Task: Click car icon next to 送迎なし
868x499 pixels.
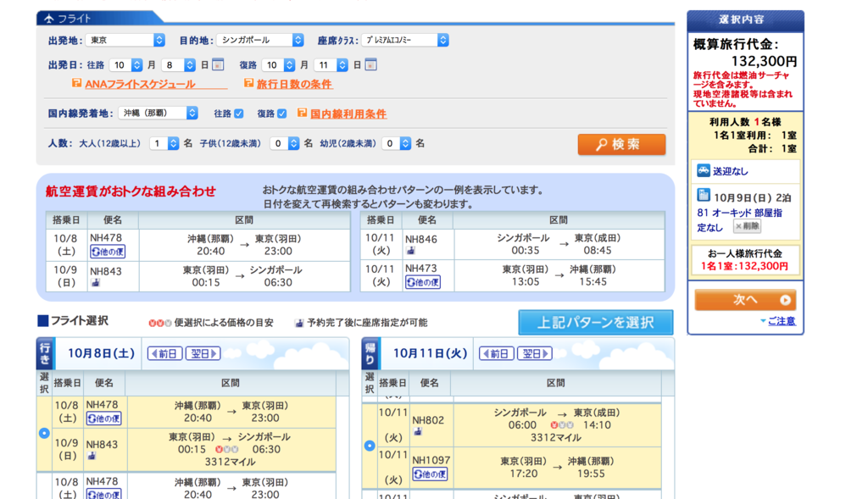Action: click(x=703, y=170)
